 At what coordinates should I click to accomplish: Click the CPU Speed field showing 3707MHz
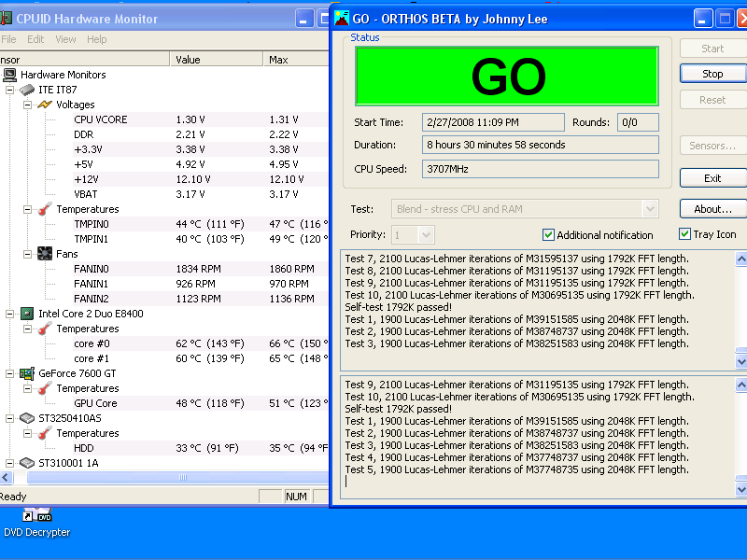point(541,169)
